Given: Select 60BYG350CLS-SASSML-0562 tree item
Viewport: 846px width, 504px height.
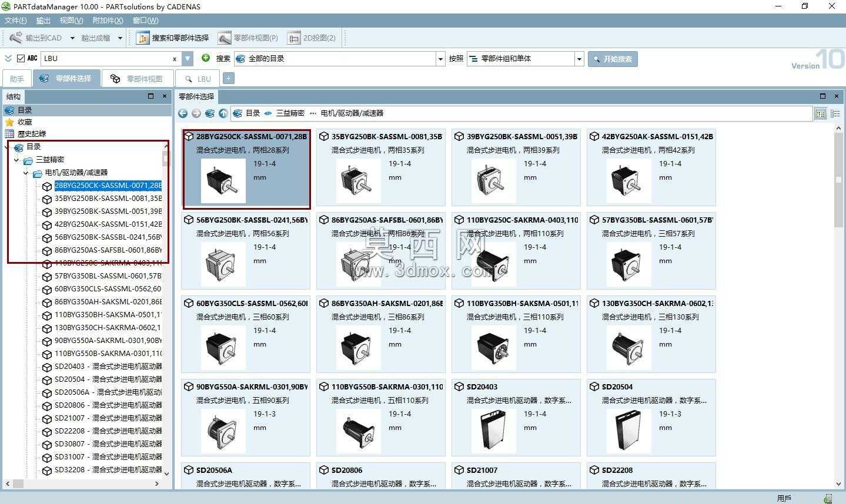Looking at the screenshot, I should (108, 289).
